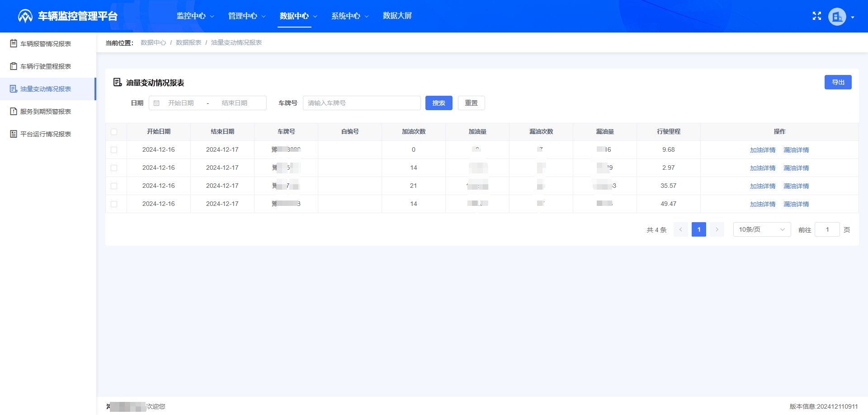The height and width of the screenshot is (415, 868).
Task: Check the row with mileage 49.47
Action: coord(114,204)
